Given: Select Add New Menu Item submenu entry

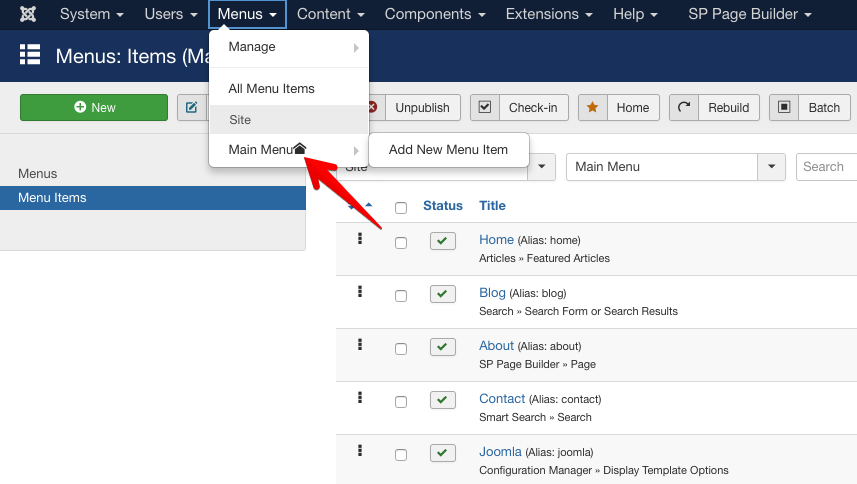Looking at the screenshot, I should 448,150.
